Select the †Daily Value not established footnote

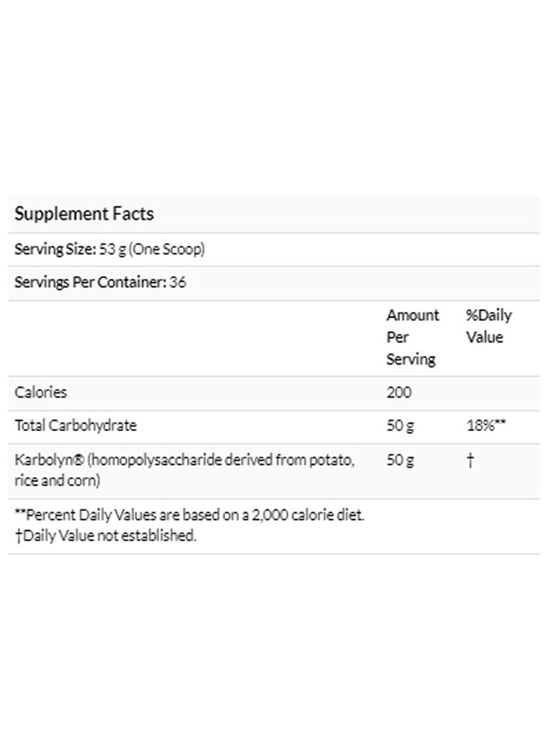point(105,536)
